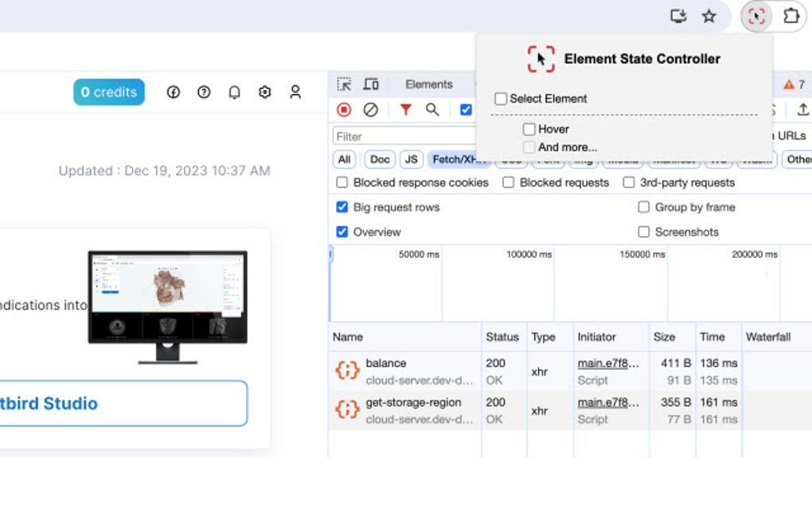Click the network Filter input field

tap(398, 135)
